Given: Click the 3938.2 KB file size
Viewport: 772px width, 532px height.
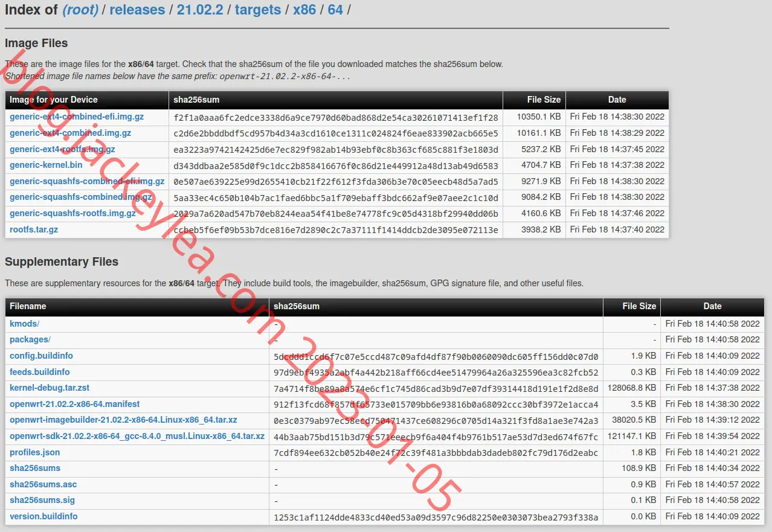Looking at the screenshot, I should 541,229.
